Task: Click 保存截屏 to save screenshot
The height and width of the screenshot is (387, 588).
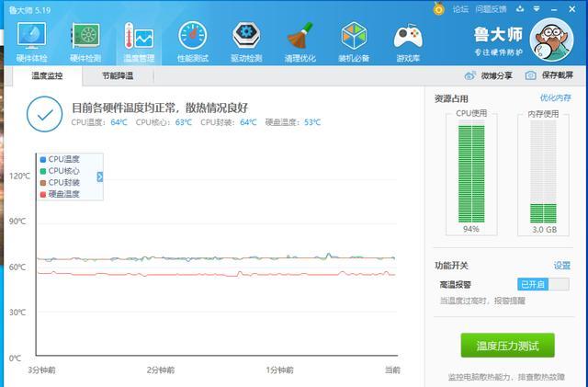Action: (x=558, y=75)
